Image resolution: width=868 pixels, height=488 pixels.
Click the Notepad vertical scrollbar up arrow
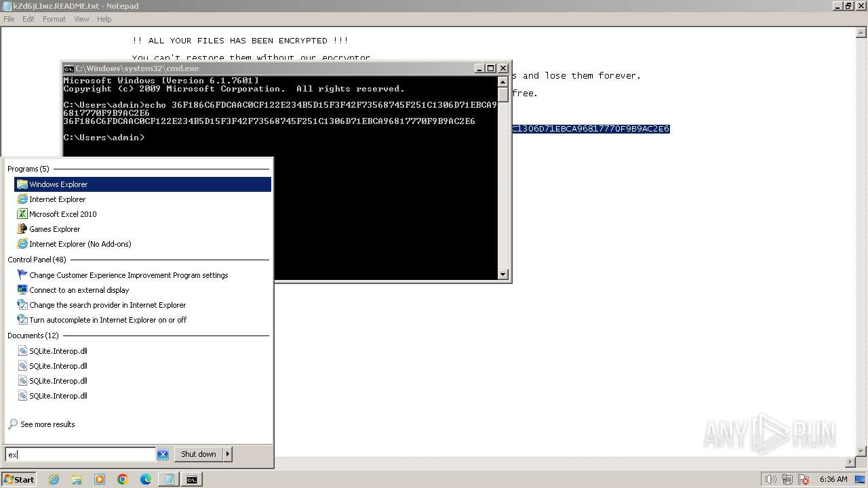pos(862,33)
